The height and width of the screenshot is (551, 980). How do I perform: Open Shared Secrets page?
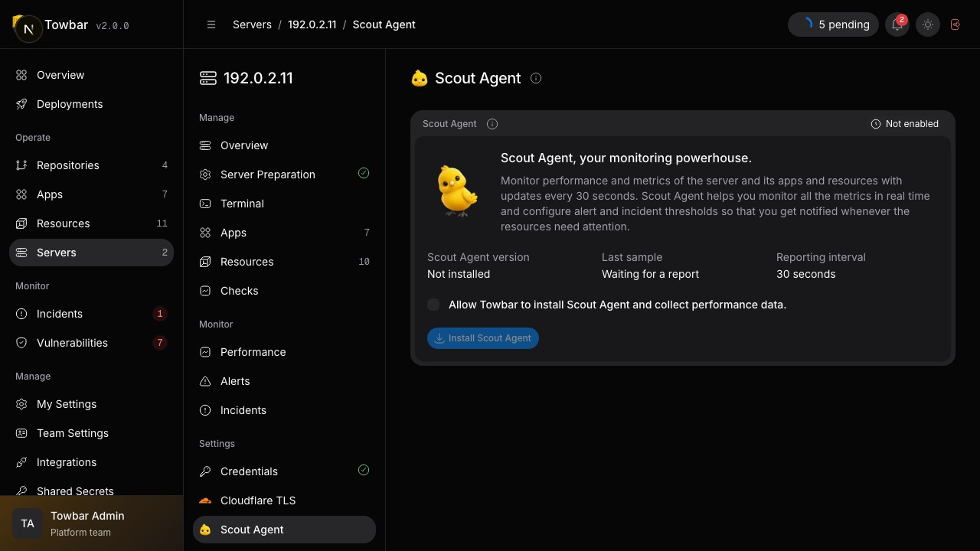coord(91,491)
